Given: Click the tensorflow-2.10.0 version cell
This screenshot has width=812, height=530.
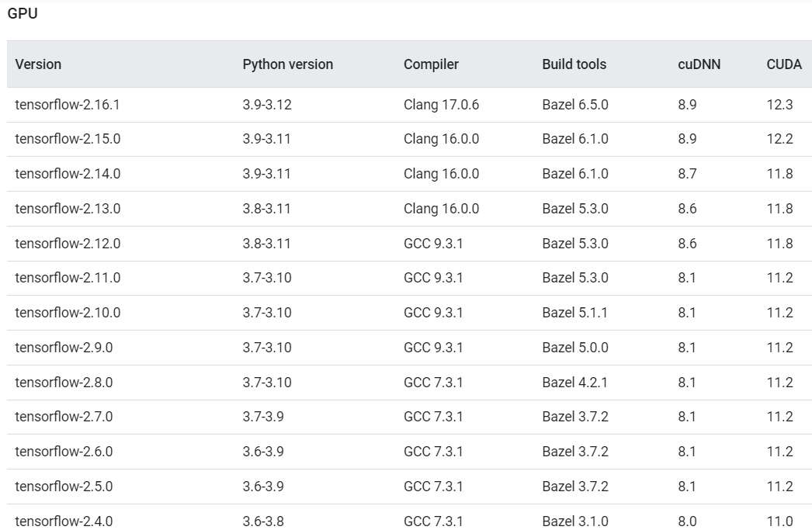Looking at the screenshot, I should pos(68,313).
